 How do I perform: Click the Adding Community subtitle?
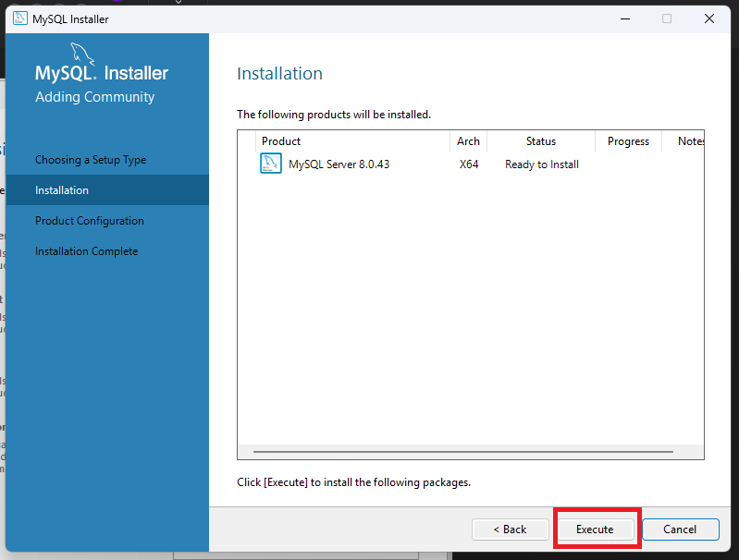[x=94, y=97]
